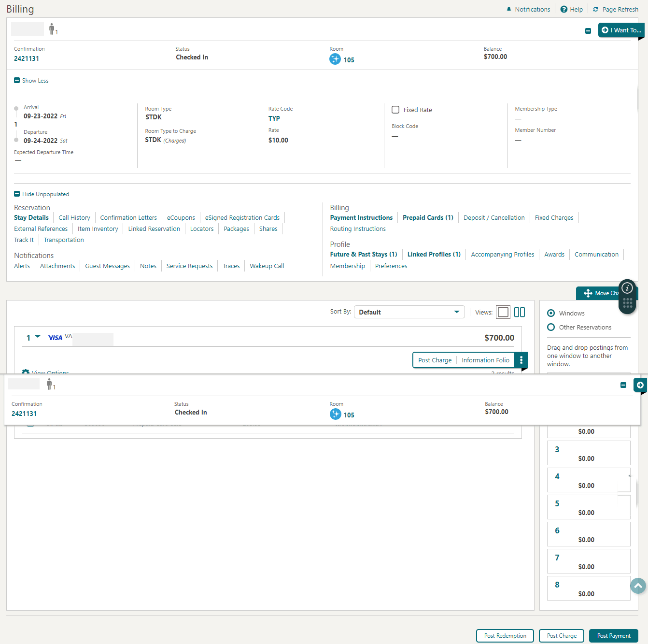Viewport: 648px width, 644px height.
Task: Collapse the top reservation panel with minus icon
Action: coord(588,31)
